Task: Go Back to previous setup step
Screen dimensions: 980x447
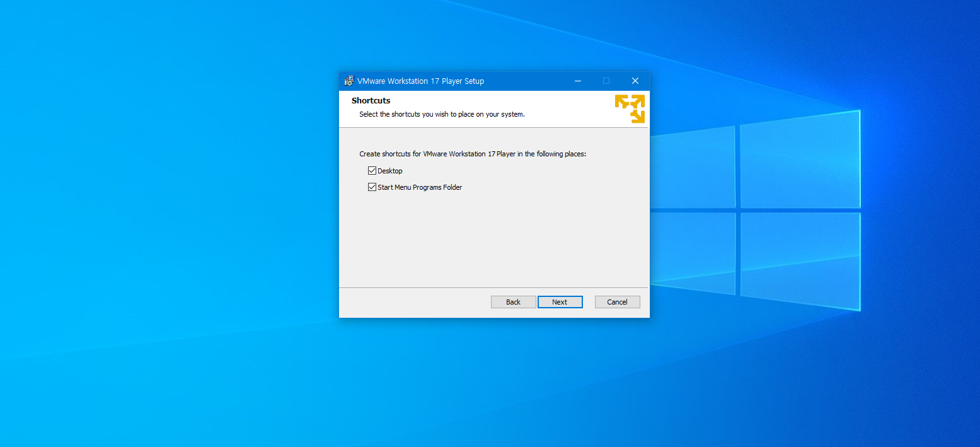Action: (x=513, y=302)
